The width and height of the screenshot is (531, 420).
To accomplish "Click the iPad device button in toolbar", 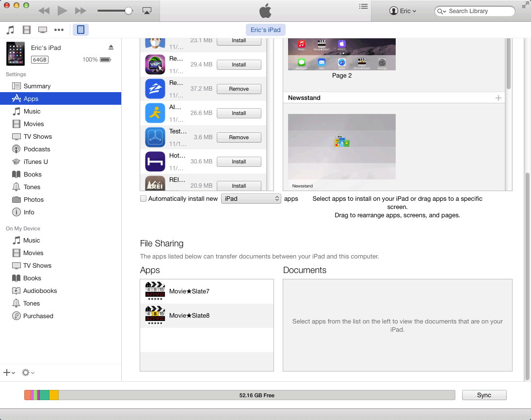I will tap(80, 30).
